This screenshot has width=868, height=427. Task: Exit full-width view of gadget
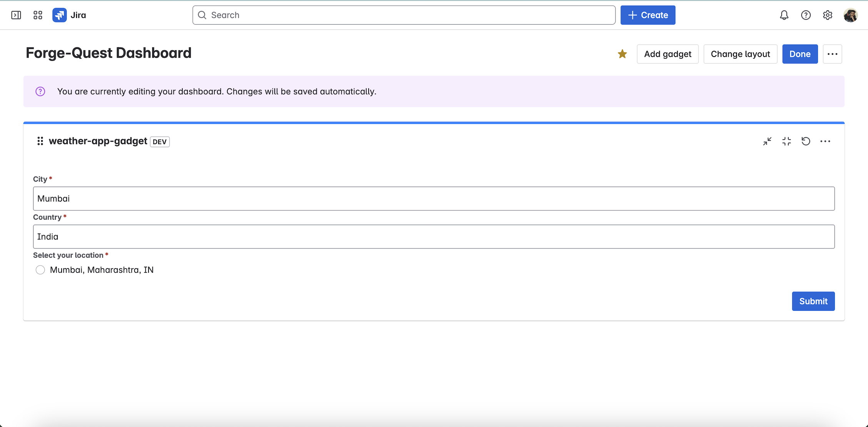(x=786, y=141)
